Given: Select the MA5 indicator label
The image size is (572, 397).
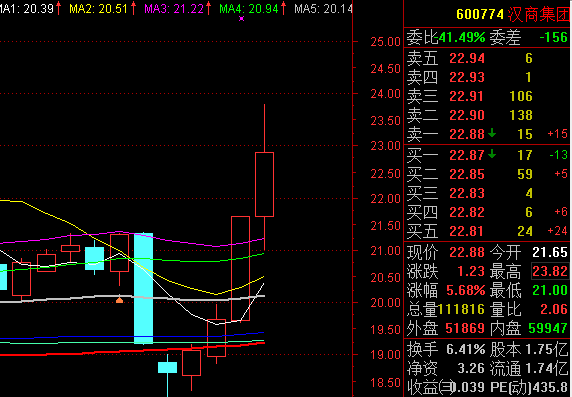Looking at the screenshot, I should coord(323,8).
